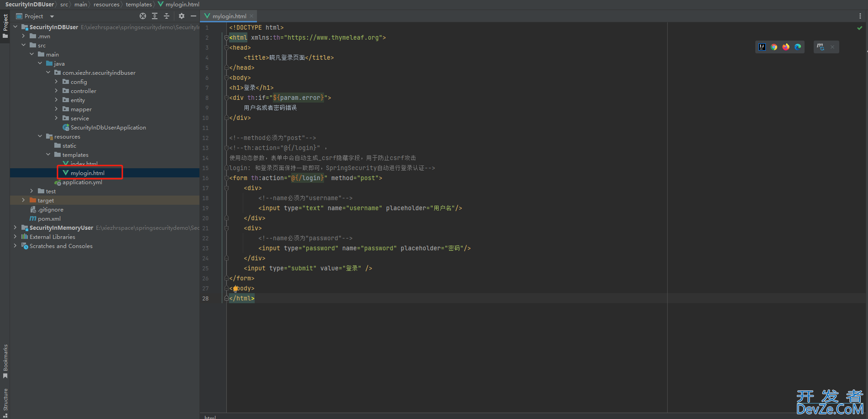
Task: Toggle the Project tool window stripe button
Action: click(5, 26)
